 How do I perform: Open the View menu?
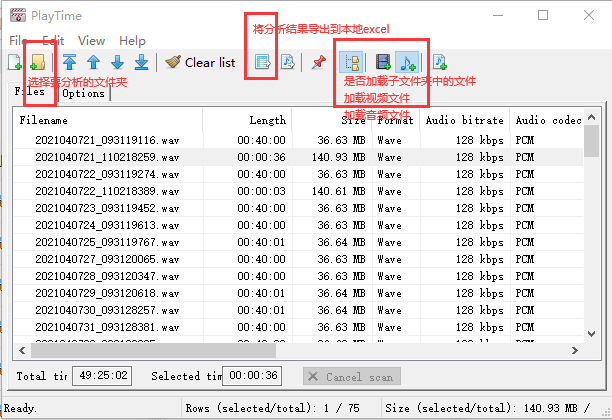[91, 41]
